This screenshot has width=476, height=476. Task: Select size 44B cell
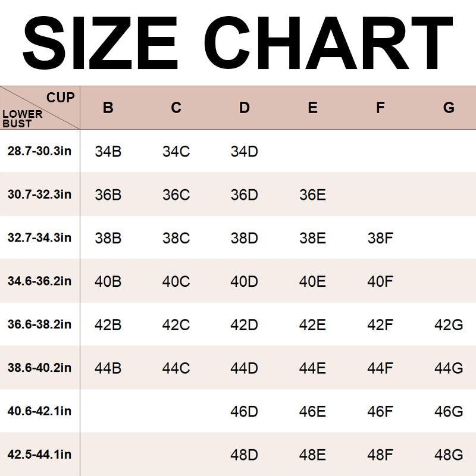click(108, 368)
